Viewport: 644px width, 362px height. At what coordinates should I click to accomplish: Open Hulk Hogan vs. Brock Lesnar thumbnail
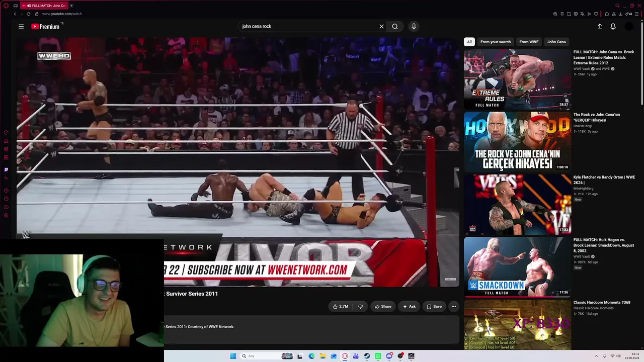pos(517,267)
